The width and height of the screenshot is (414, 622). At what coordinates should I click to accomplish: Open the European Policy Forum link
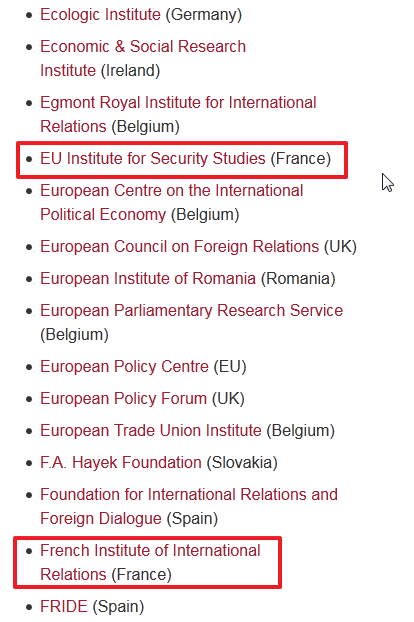[x=124, y=399]
